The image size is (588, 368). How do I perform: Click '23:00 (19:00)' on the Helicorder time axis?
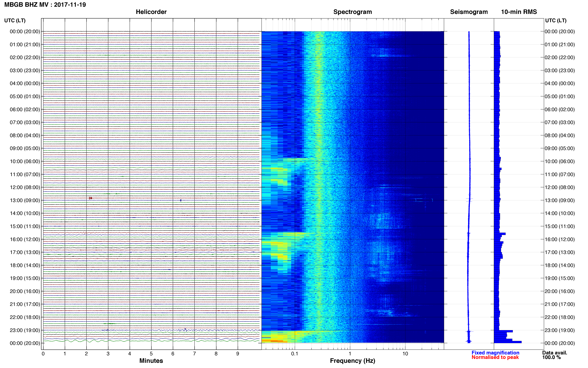coord(25,330)
